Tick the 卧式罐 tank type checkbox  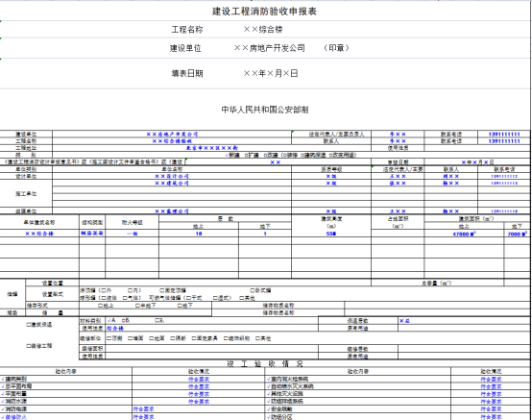[x=253, y=290]
